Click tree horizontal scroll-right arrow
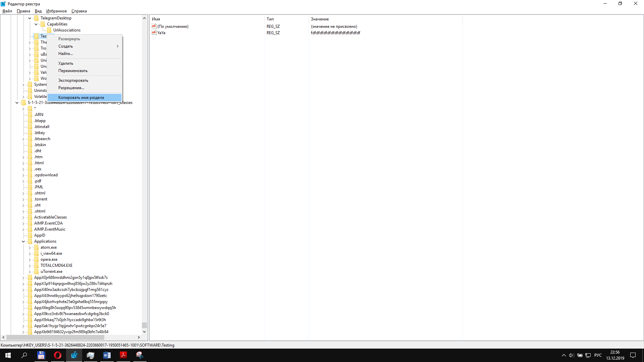 pyautogui.click(x=139, y=337)
